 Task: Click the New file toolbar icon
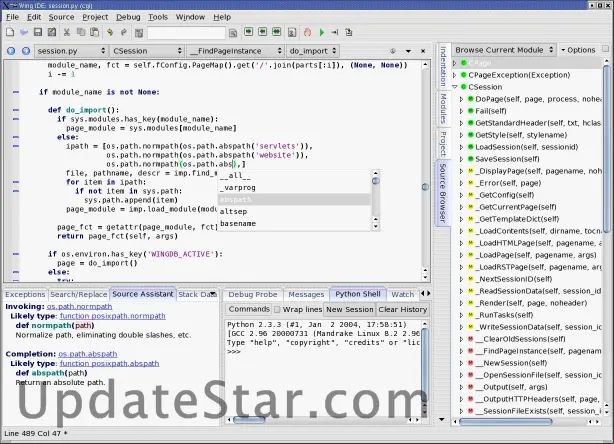coord(11,33)
